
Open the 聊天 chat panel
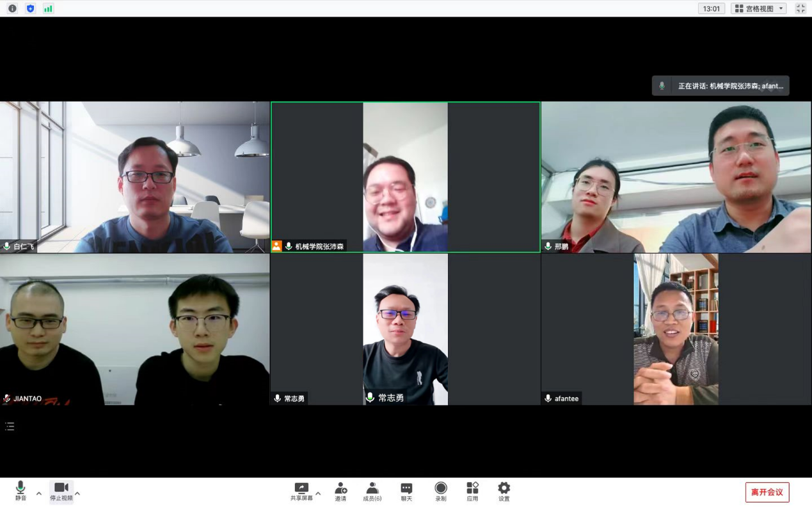click(406, 491)
